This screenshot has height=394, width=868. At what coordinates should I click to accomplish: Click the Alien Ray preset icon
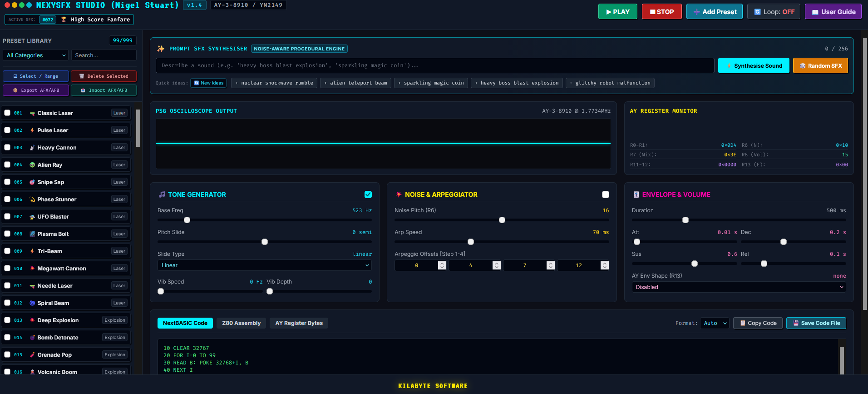tap(32, 165)
